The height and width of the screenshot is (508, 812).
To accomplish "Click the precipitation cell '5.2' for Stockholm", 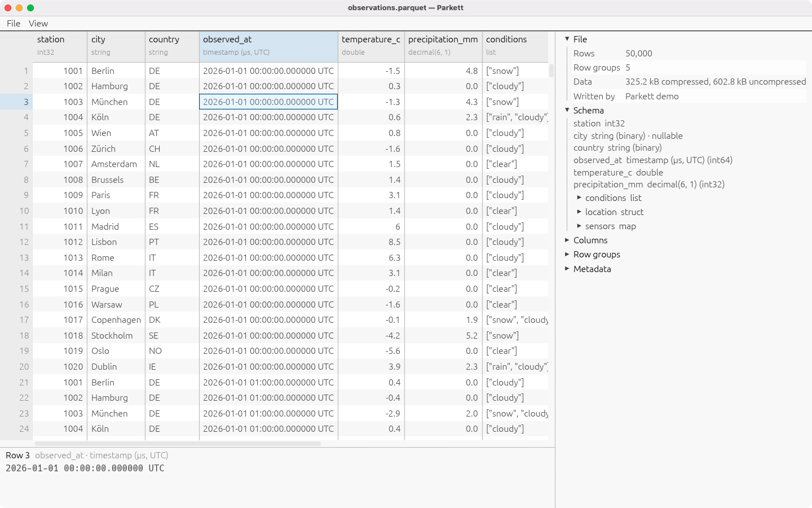I will coord(443,335).
